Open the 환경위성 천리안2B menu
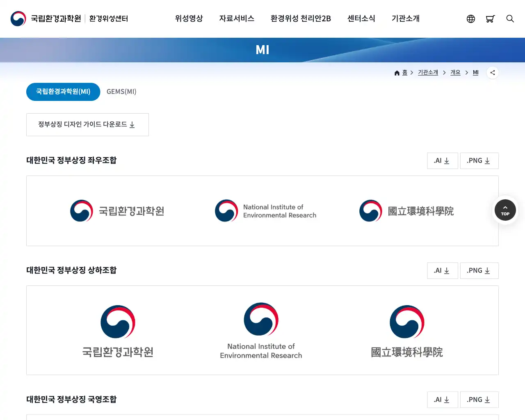This screenshot has width=525, height=420. tap(301, 18)
